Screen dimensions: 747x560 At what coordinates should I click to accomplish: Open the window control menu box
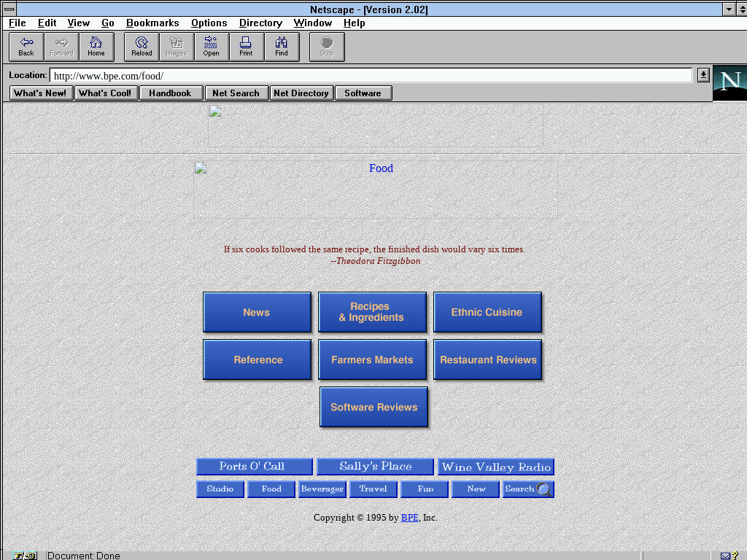pyautogui.click(x=9, y=9)
